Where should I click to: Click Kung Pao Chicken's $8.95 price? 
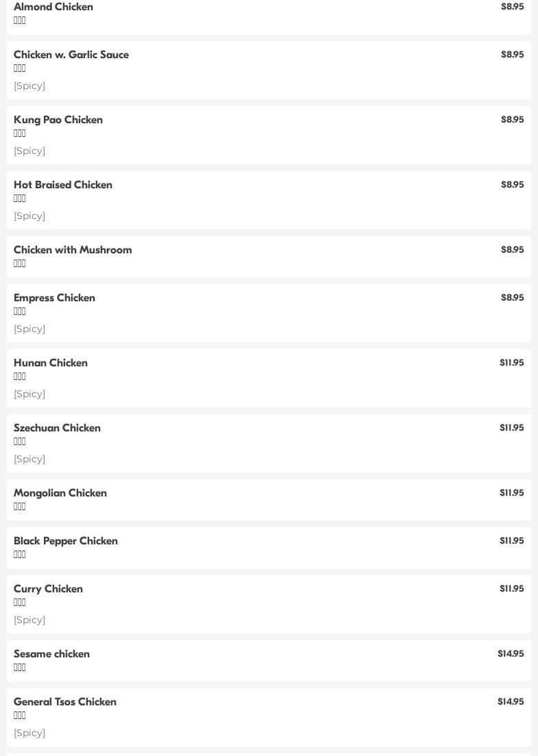point(512,120)
